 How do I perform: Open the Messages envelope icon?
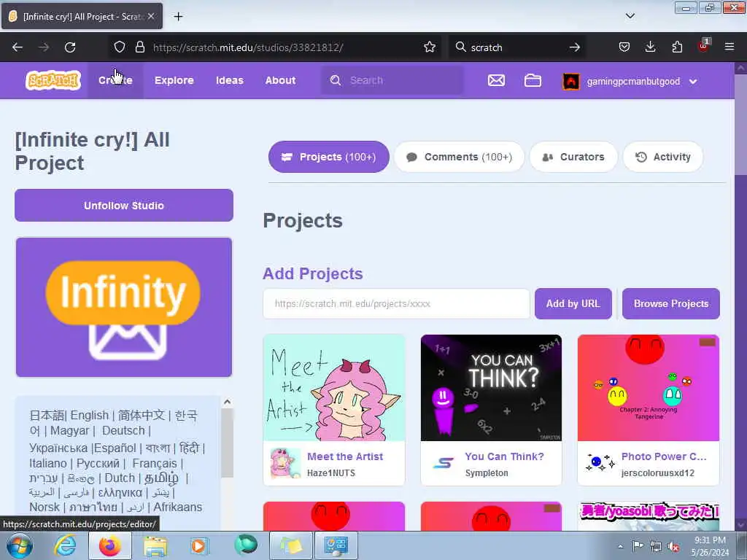click(x=496, y=80)
